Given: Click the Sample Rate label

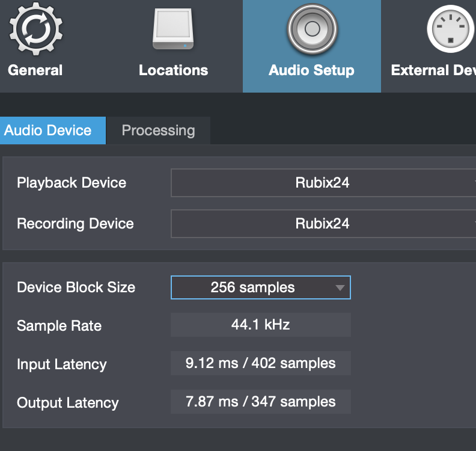Looking at the screenshot, I should (x=59, y=325).
